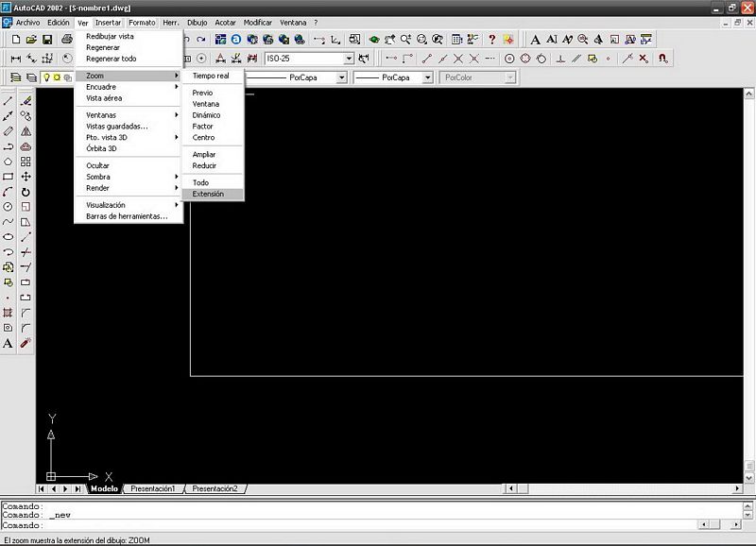Choose Extensión in the Zoom submenu
The image size is (756, 546).
213,194
